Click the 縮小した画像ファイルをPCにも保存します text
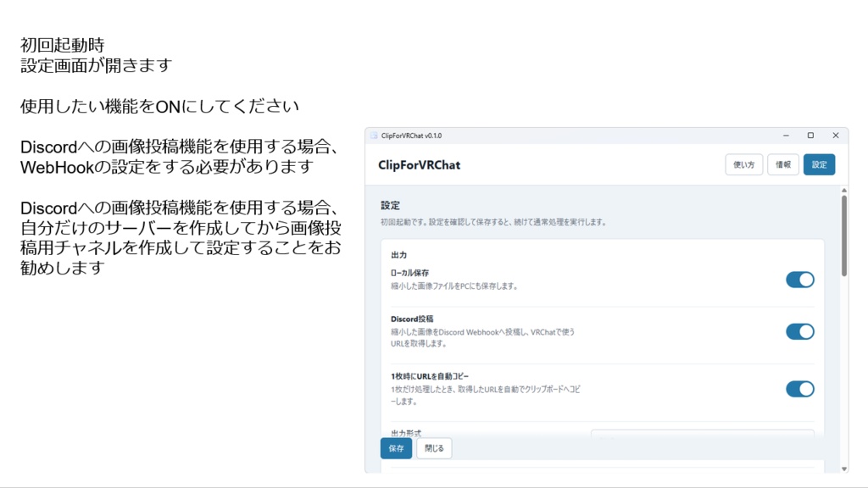The width and height of the screenshot is (868, 488). pos(454,286)
